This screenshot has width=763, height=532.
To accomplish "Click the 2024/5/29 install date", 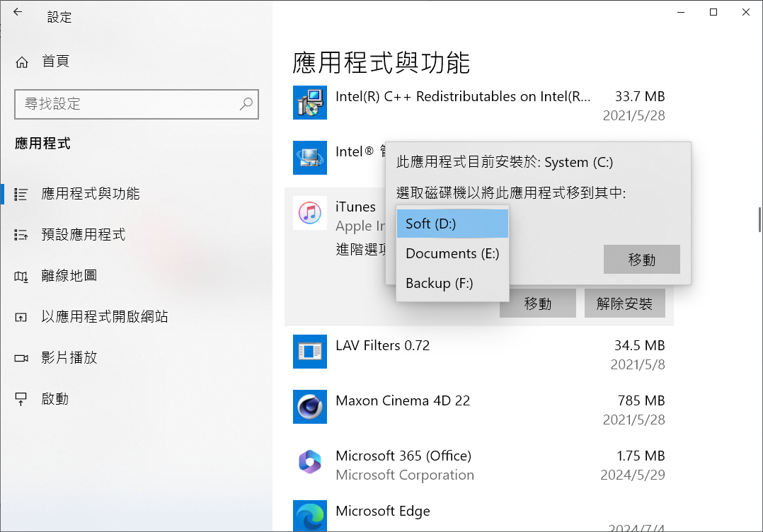I will tap(633, 475).
